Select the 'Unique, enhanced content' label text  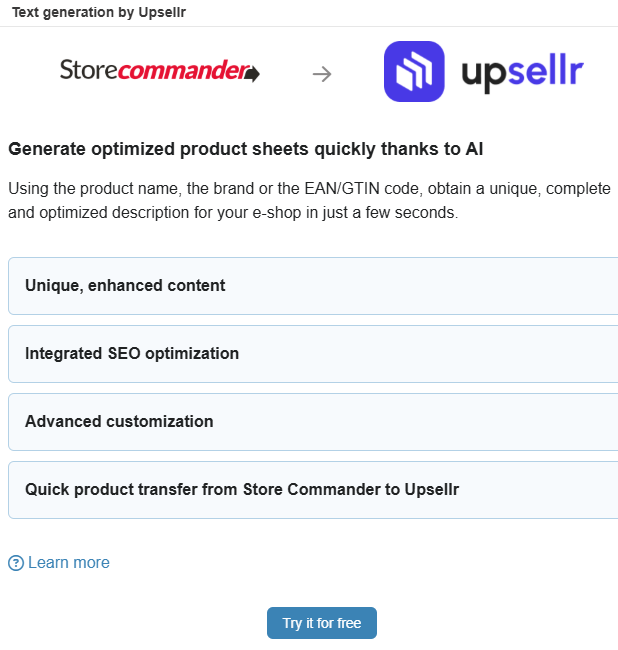click(x=125, y=286)
